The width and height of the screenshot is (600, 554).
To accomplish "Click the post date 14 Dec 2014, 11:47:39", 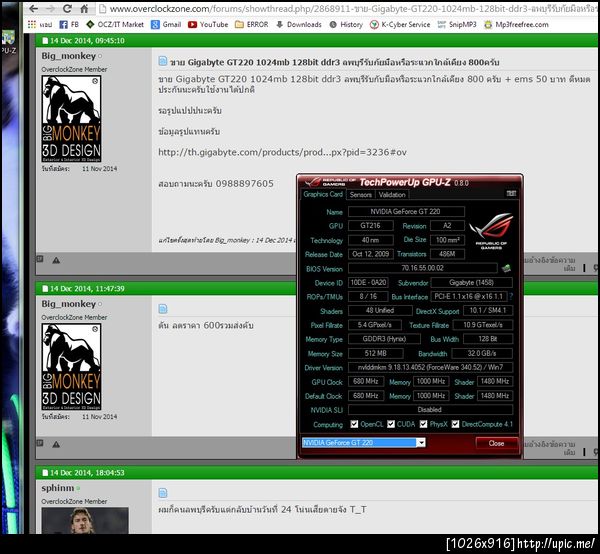I will click(x=87, y=288).
